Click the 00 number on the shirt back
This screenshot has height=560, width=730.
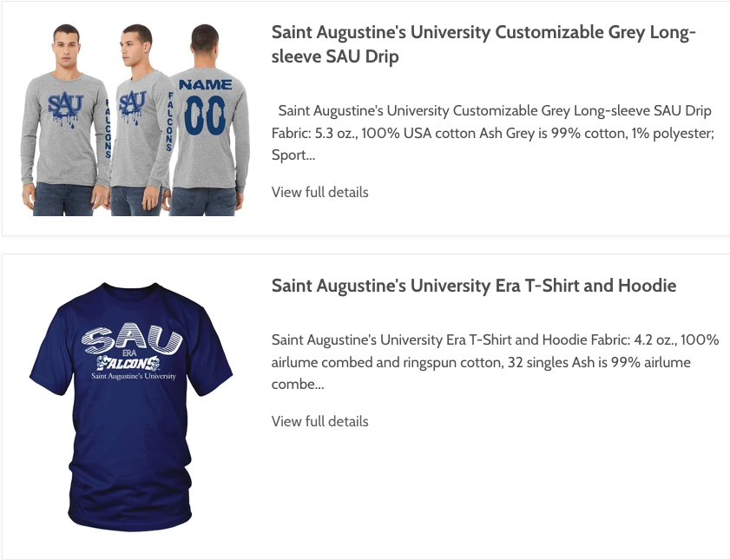205,115
